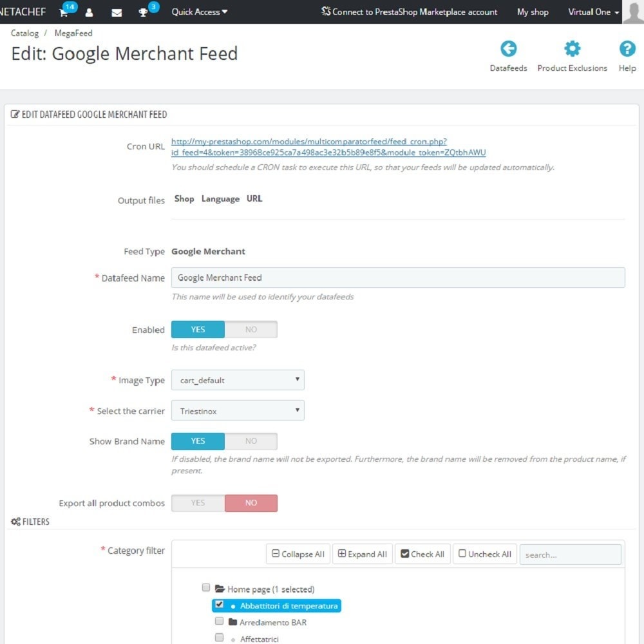This screenshot has width=644, height=644.
Task: Click the Datafeeds back arrow icon
Action: click(x=509, y=48)
